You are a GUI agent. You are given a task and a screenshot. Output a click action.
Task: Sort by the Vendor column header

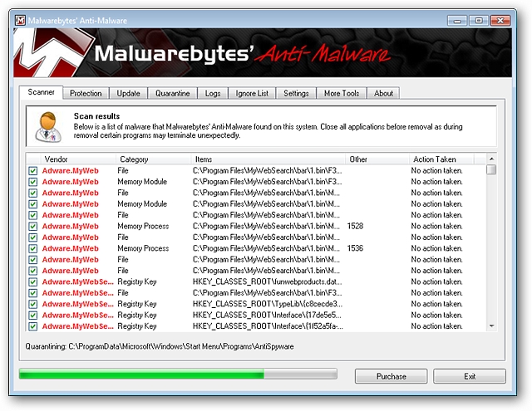click(78, 159)
